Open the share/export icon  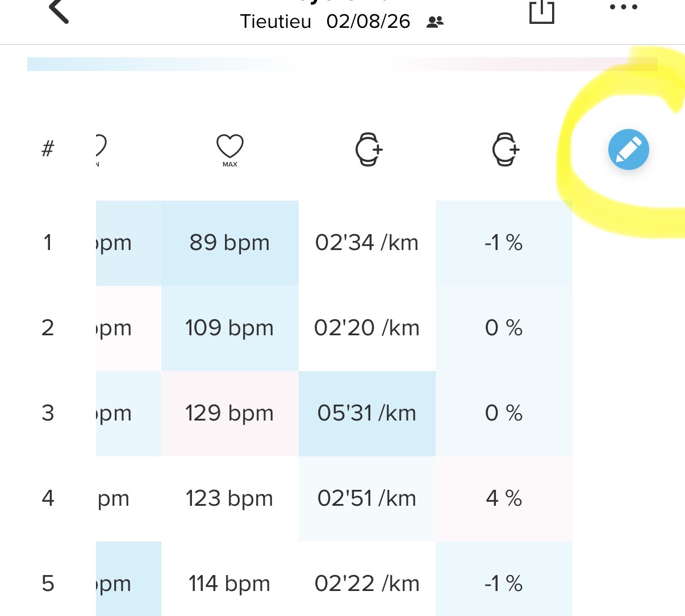click(541, 11)
